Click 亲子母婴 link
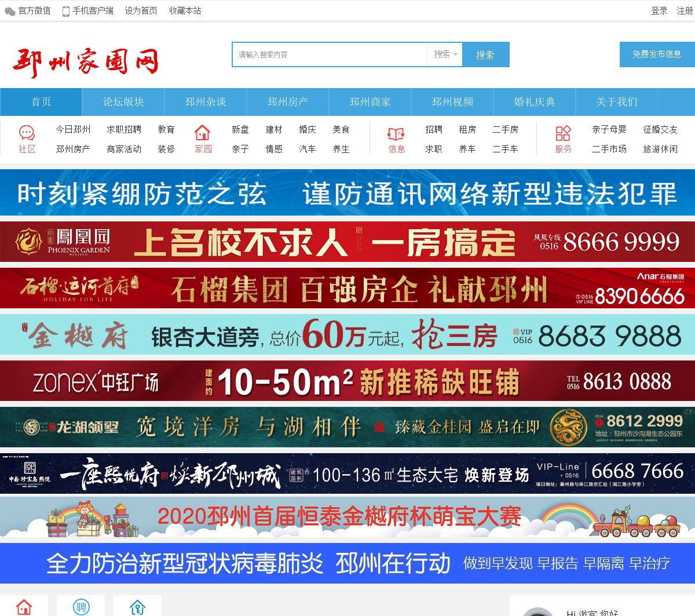Image resolution: width=695 pixels, height=616 pixels. 609,129
